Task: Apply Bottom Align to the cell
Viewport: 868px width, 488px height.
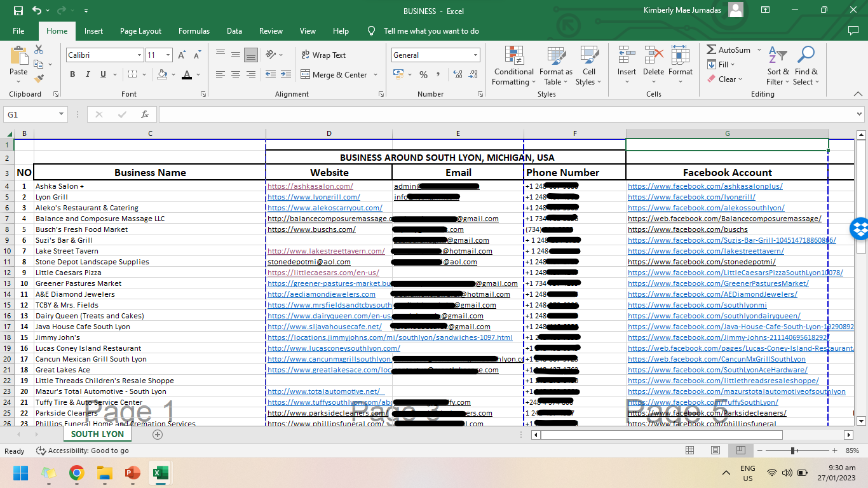Action: pos(251,55)
